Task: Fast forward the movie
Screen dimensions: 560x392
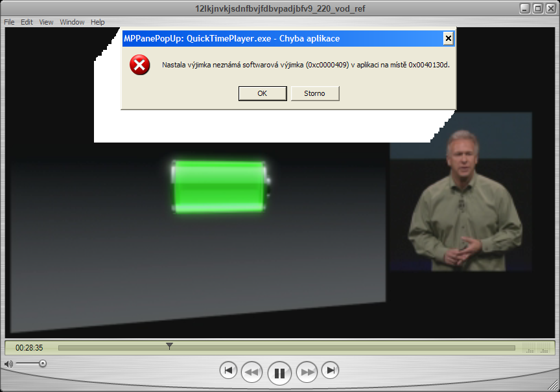Action: tap(307, 372)
